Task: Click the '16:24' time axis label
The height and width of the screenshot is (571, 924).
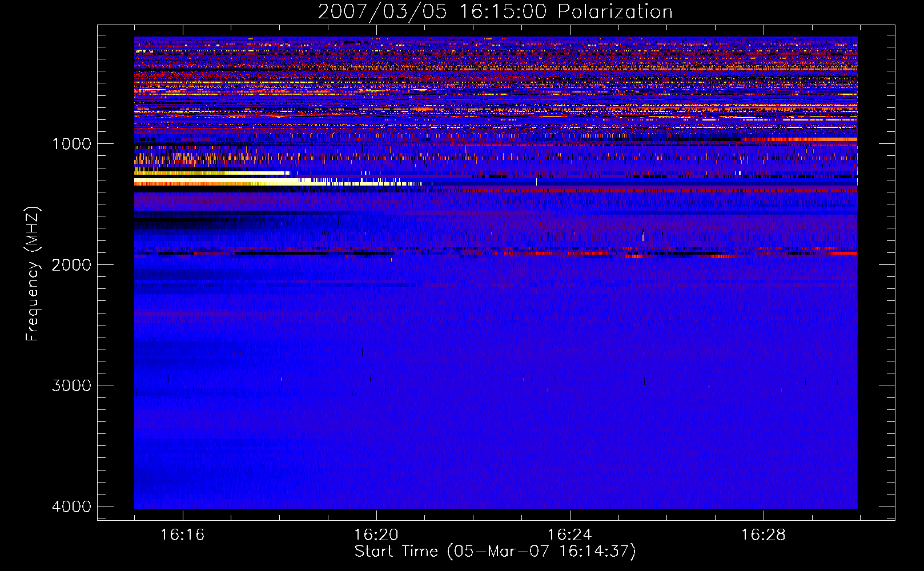Action: 570,535
